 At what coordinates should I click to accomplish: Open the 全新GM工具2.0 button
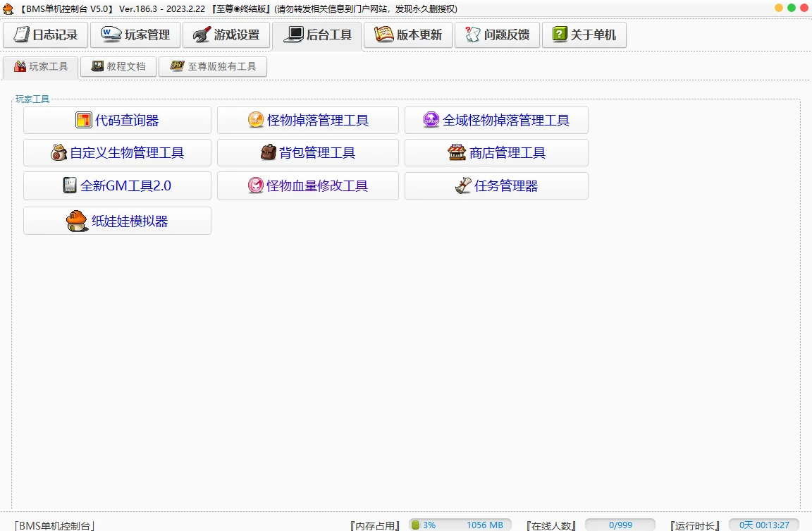[117, 186]
